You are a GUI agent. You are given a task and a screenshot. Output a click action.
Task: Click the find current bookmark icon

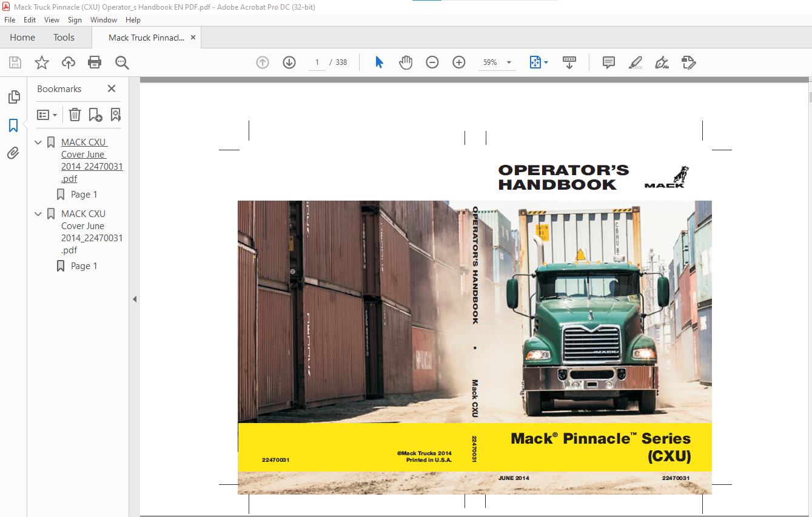coord(115,115)
